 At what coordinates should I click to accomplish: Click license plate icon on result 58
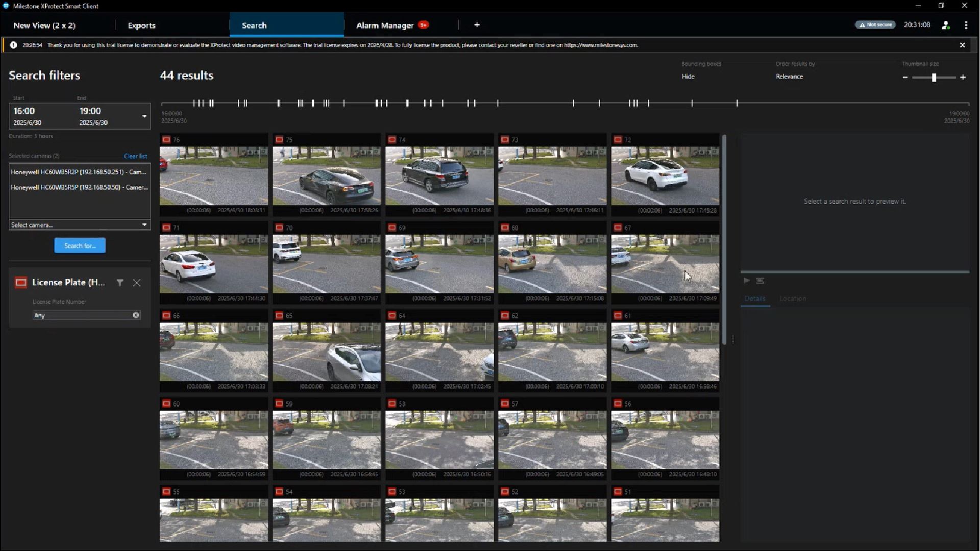(392, 404)
